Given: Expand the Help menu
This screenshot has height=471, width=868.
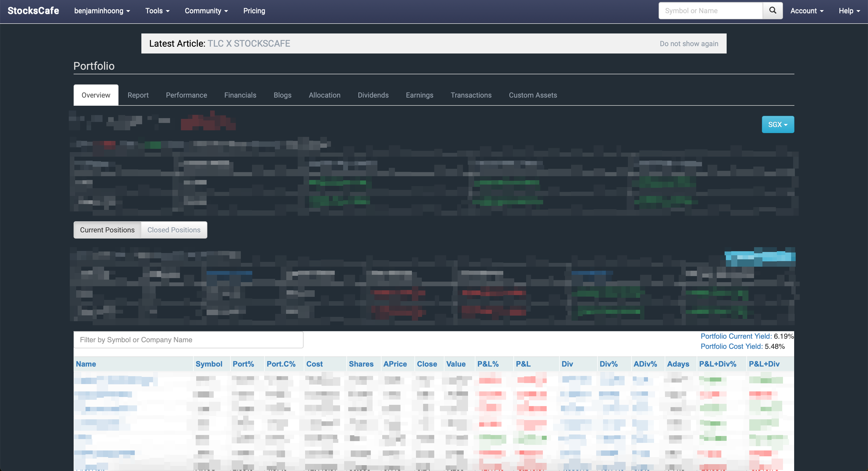Looking at the screenshot, I should 849,11.
